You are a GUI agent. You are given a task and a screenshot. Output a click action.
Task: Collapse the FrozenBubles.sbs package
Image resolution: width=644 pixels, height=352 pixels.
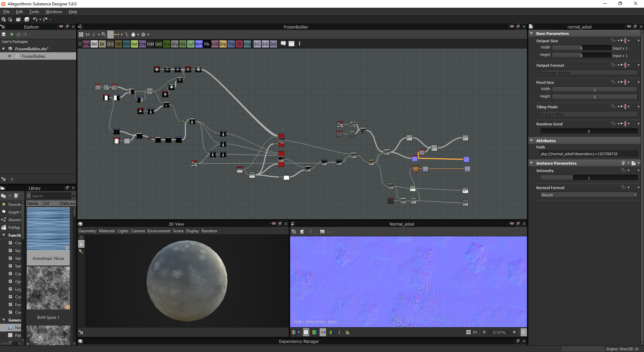pos(3,49)
